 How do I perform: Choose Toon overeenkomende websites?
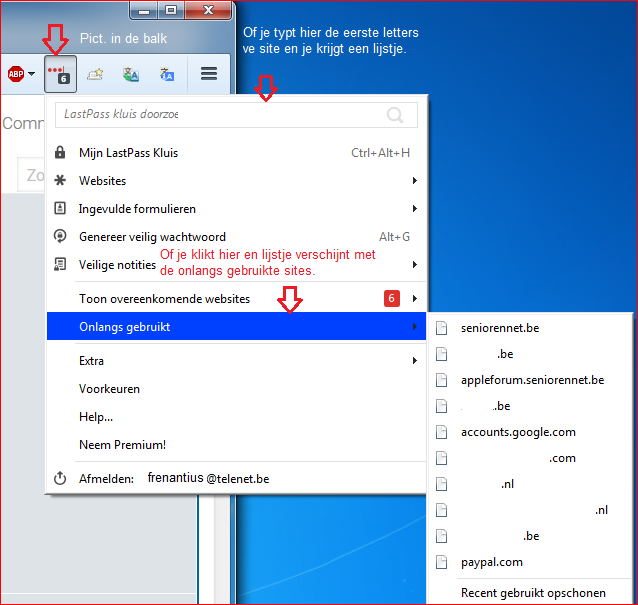pos(164,299)
